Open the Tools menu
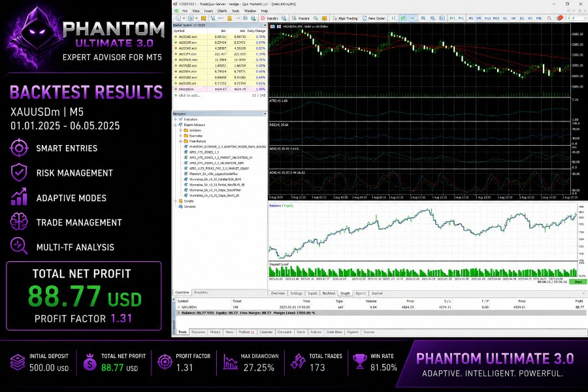Viewport: 588px width, 392px height. coord(235,11)
